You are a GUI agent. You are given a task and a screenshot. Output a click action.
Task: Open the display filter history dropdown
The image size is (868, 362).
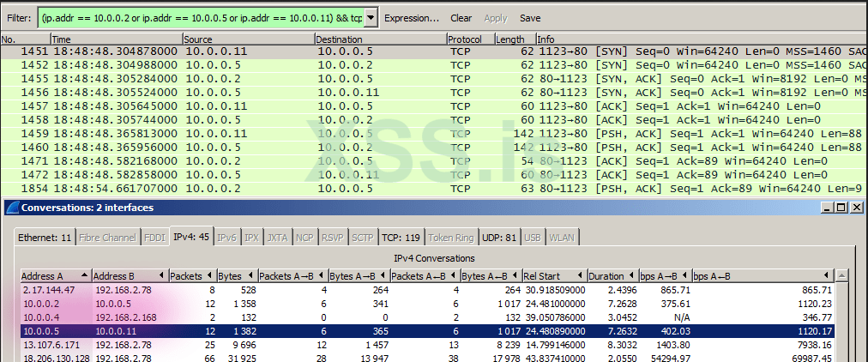coord(370,17)
